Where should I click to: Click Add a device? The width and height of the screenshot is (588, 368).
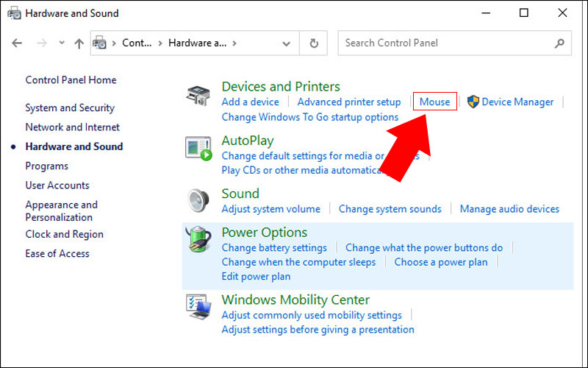250,102
